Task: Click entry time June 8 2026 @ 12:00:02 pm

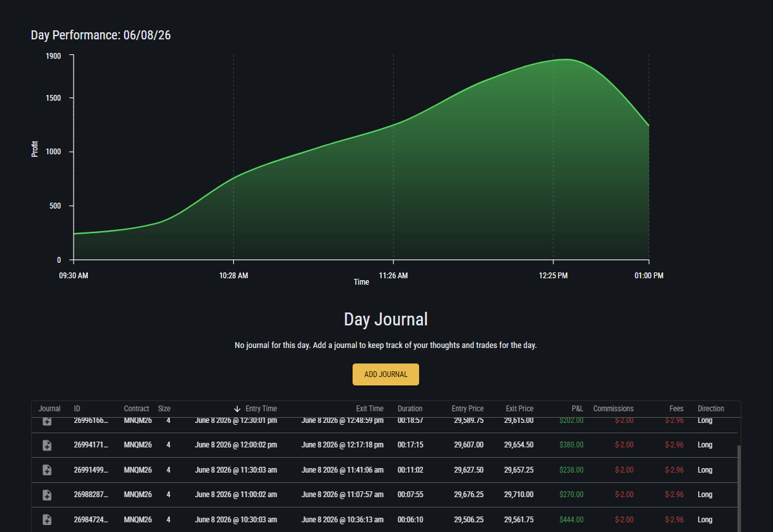Action: tap(236, 445)
